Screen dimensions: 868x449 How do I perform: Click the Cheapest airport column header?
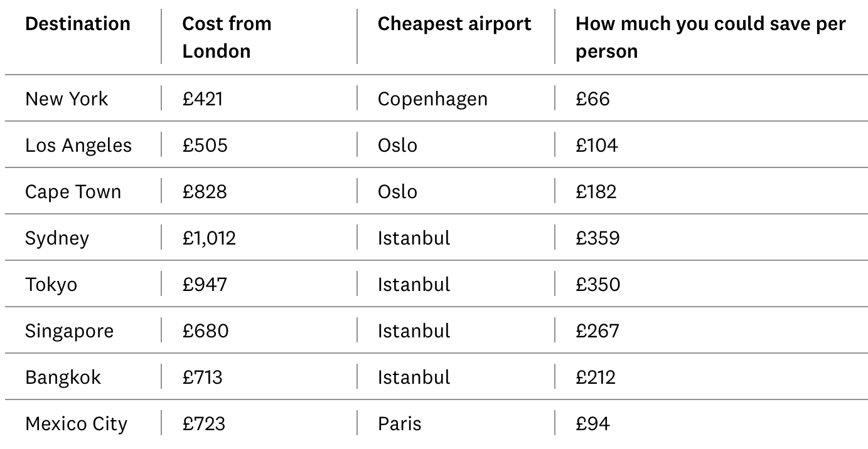point(454,24)
